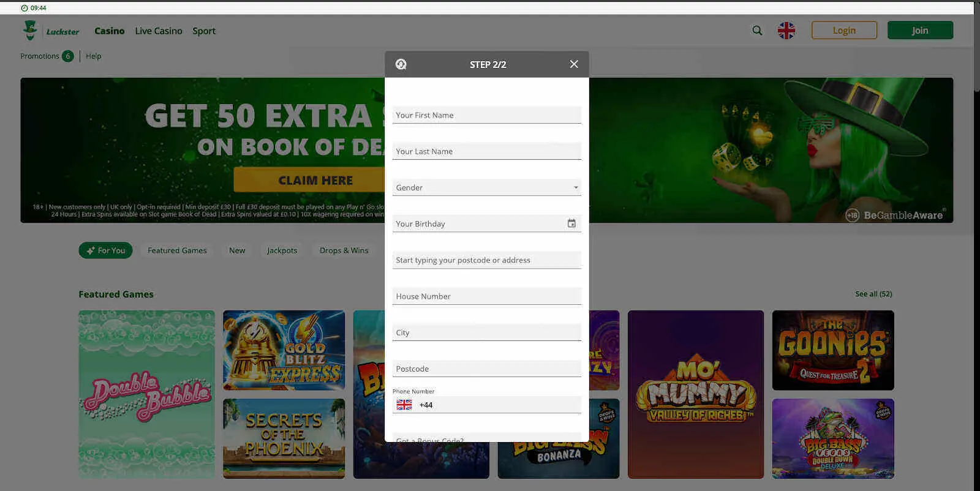The image size is (980, 491).
Task: Focus the House Number field
Action: (x=487, y=296)
